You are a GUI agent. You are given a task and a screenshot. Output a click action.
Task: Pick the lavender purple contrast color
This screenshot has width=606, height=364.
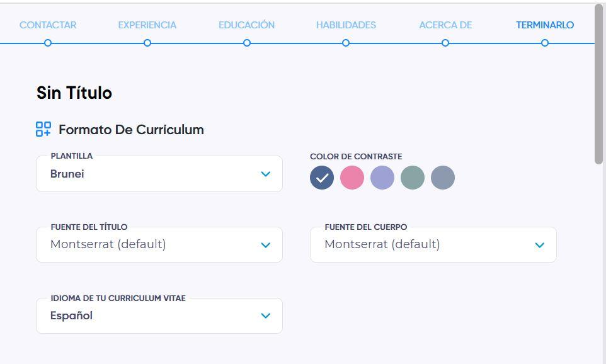[382, 178]
